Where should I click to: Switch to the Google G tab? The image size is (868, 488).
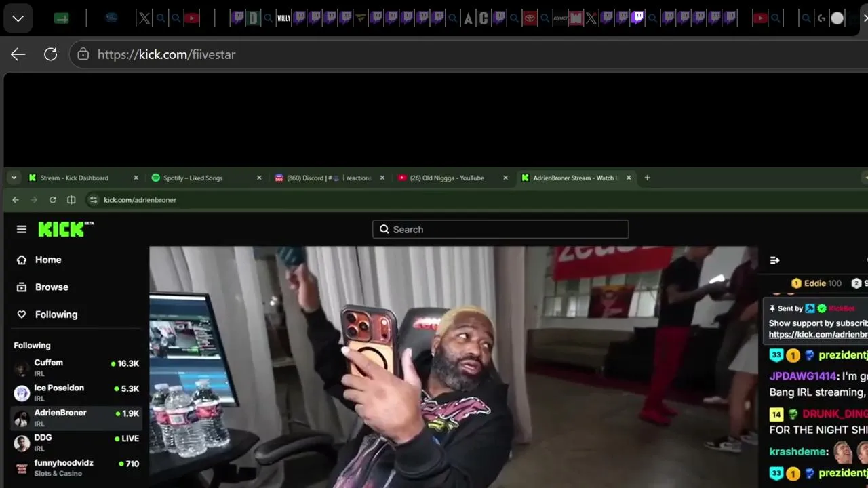(822, 18)
